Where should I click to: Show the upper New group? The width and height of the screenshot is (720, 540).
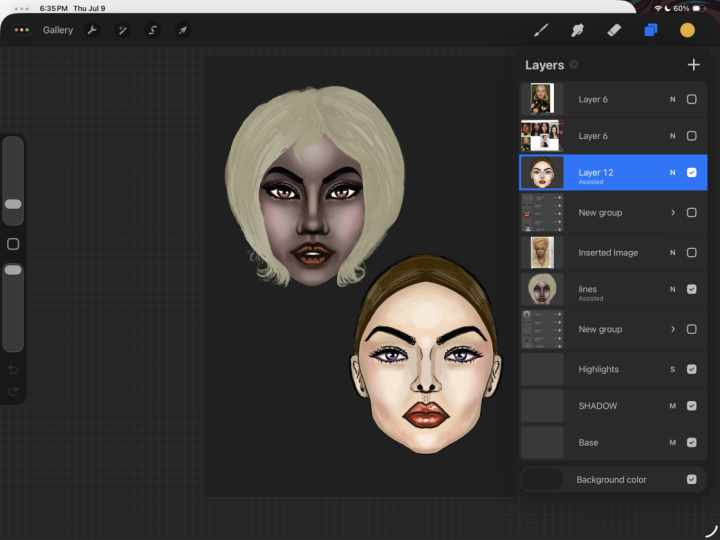tap(692, 213)
